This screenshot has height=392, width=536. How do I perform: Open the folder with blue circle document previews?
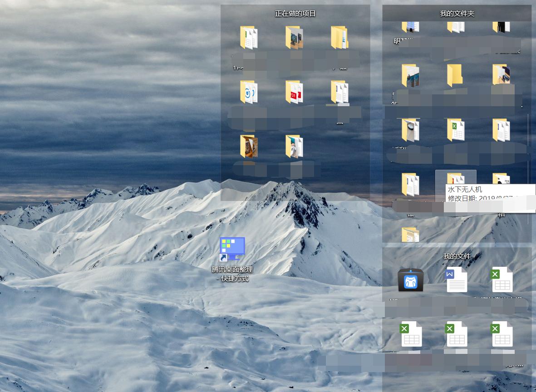pos(249,92)
